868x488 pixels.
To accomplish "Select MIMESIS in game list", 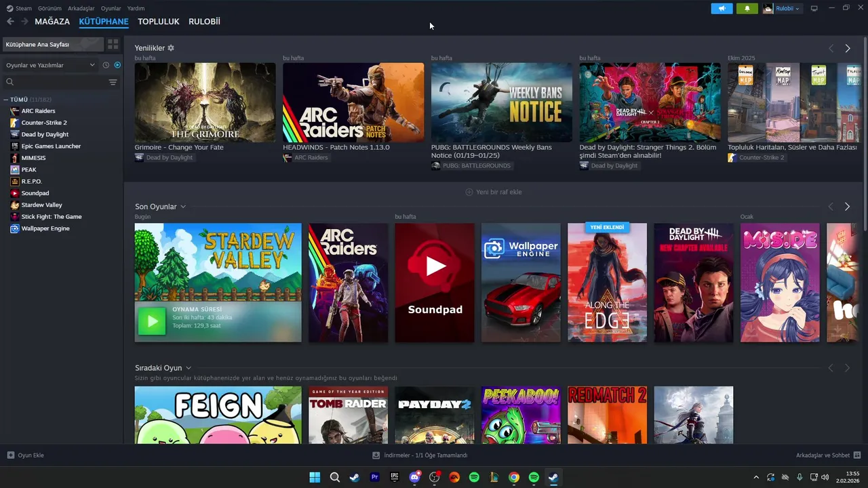I will [x=34, y=158].
